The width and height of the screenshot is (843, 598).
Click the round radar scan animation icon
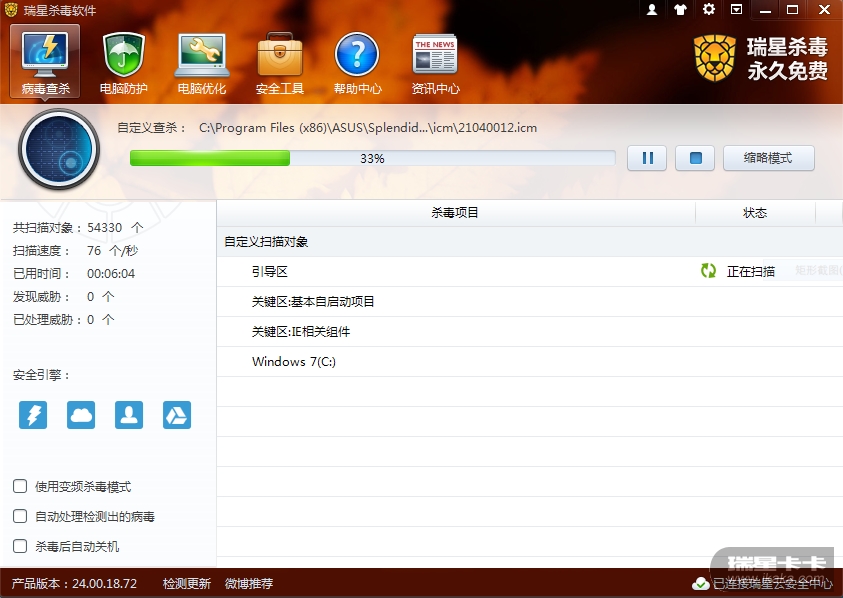pos(59,149)
